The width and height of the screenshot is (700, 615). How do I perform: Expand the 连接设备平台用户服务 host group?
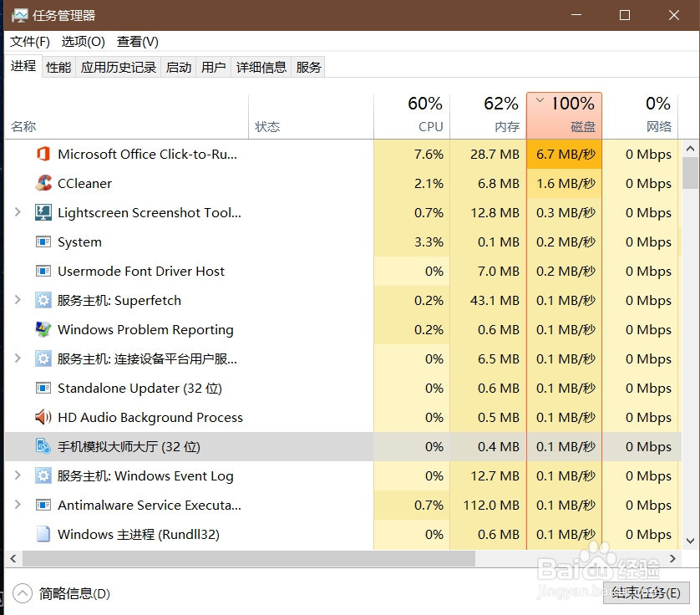[x=18, y=358]
